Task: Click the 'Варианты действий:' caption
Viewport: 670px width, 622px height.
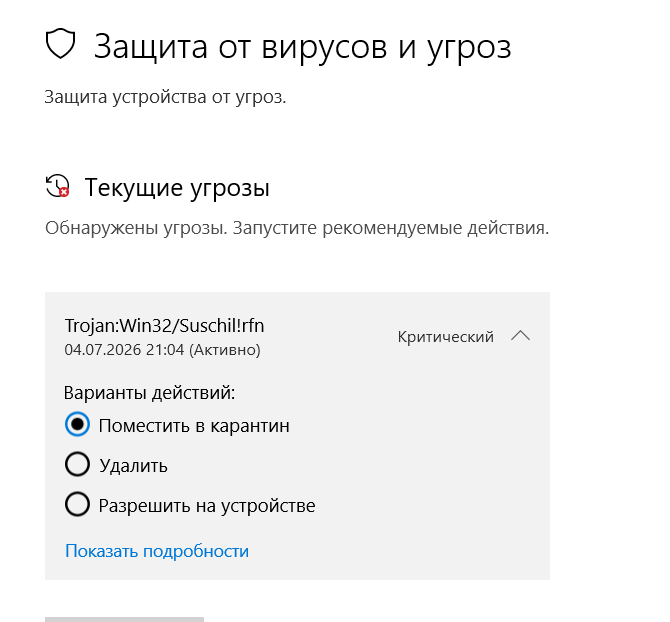Action: (150, 393)
